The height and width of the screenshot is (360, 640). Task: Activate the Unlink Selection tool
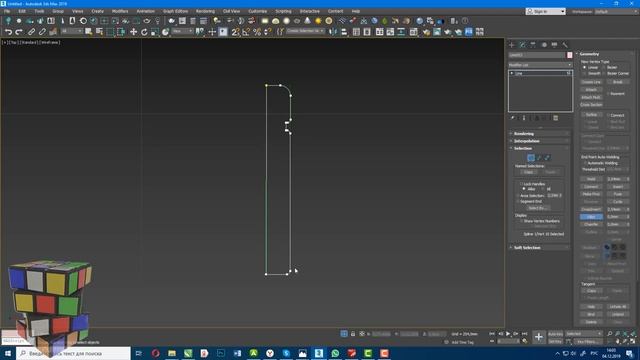42,32
